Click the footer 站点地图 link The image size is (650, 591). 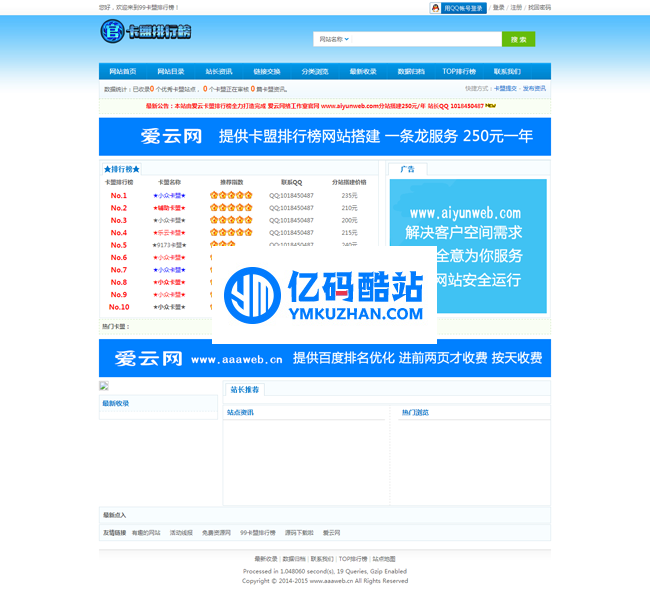click(384, 559)
